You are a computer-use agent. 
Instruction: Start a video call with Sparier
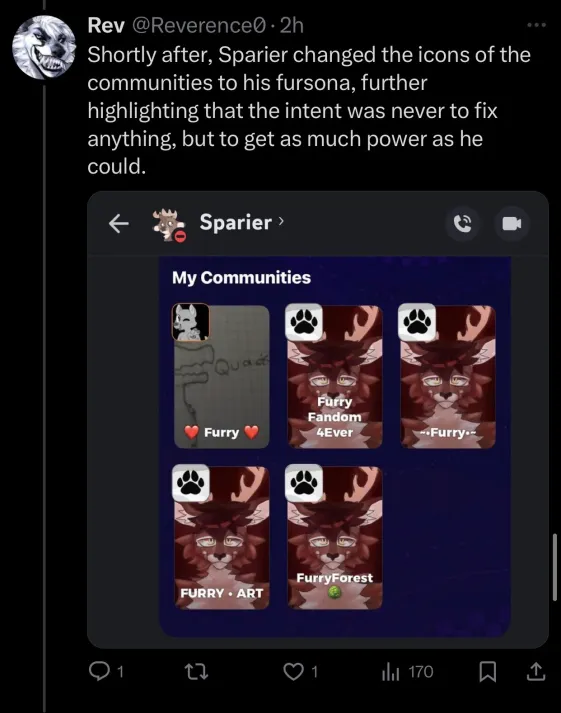coord(512,223)
